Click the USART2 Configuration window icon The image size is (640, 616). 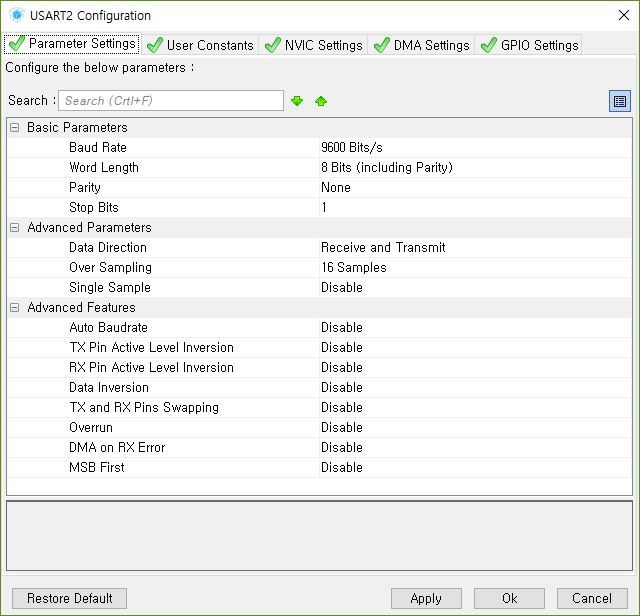point(17,16)
